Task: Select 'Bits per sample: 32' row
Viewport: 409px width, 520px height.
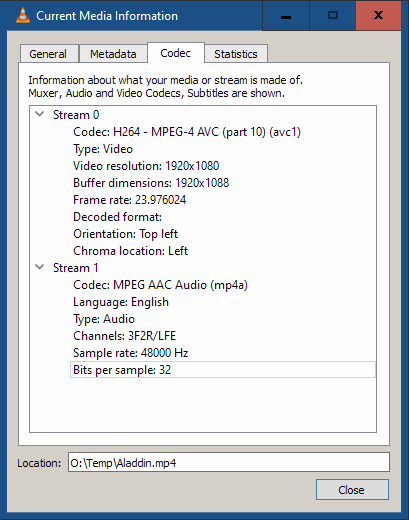Action: [223, 370]
